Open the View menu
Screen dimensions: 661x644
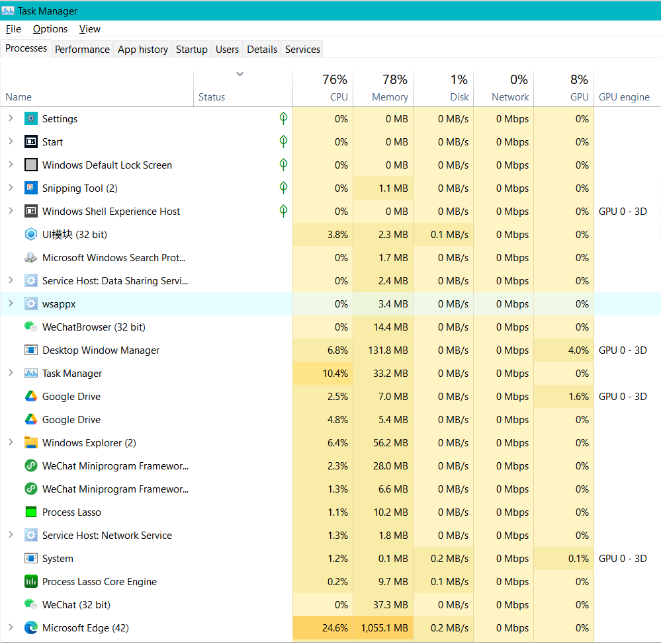[x=90, y=29]
